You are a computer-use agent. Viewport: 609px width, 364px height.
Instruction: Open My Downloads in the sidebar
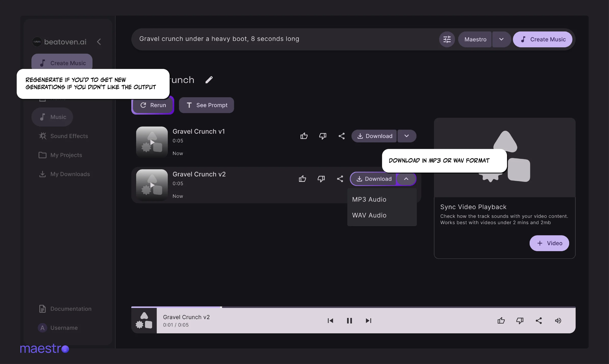pos(64,174)
